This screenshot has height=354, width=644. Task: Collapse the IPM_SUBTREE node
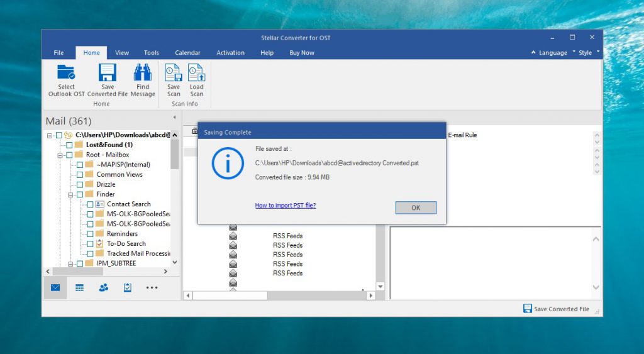pos(70,263)
